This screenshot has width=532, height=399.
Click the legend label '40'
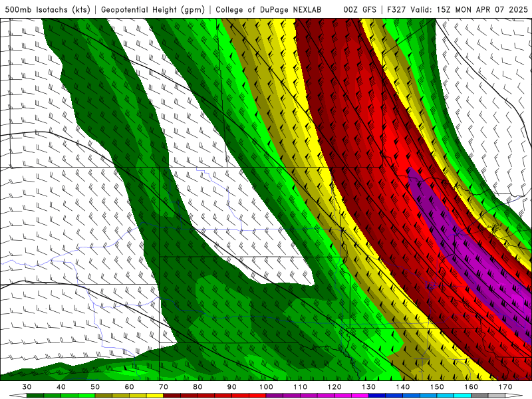point(61,387)
